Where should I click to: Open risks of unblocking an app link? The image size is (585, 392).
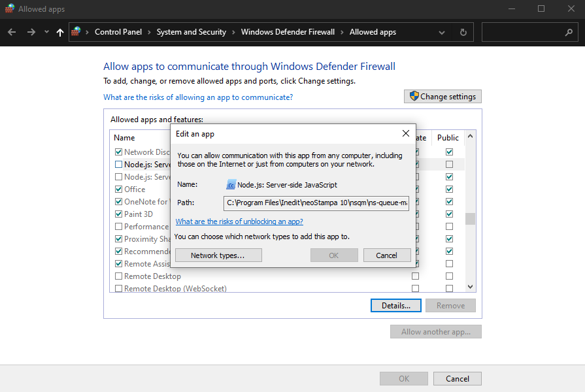pos(239,221)
